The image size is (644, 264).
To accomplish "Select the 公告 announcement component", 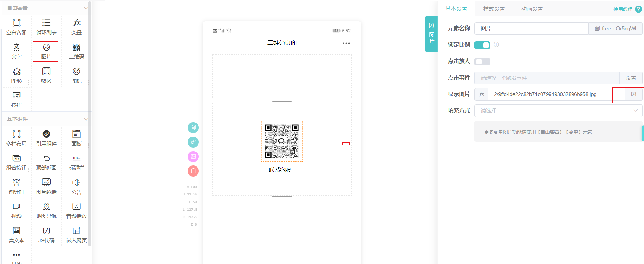I will [77, 187].
